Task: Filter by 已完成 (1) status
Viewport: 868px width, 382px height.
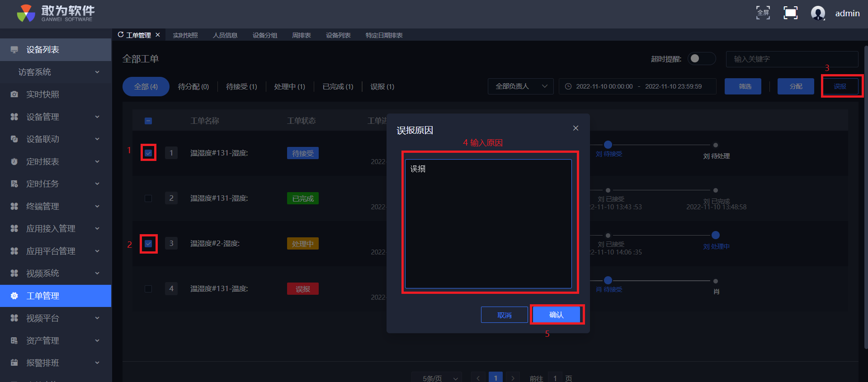Action: pos(338,87)
